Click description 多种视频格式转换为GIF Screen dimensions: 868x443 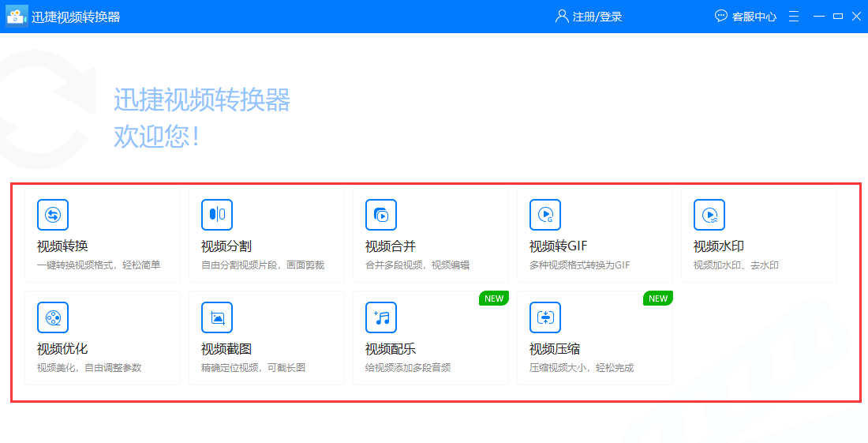click(x=580, y=265)
